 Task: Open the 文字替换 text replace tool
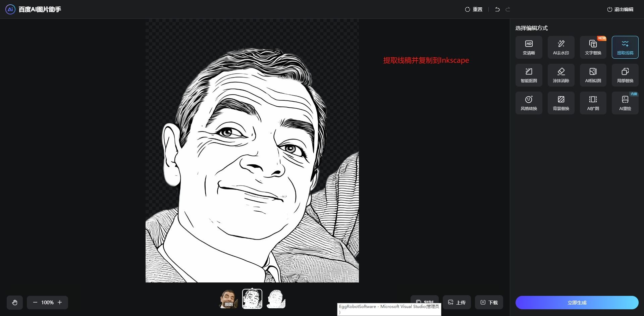[x=593, y=47]
